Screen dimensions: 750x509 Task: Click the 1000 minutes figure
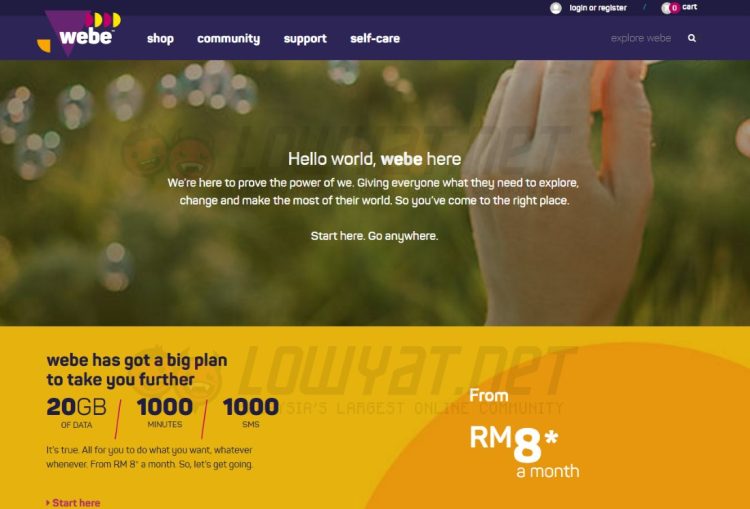coord(165,413)
